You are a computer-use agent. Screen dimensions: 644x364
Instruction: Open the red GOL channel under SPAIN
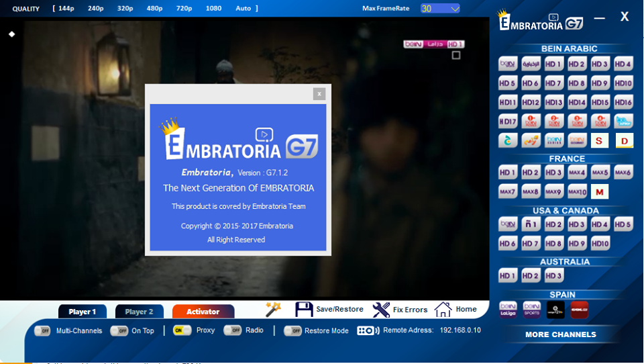tap(579, 310)
